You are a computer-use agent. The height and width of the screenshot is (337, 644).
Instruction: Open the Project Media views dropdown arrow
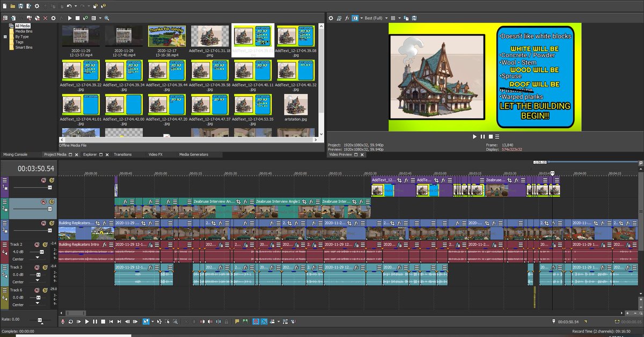pyautogui.click(x=100, y=18)
